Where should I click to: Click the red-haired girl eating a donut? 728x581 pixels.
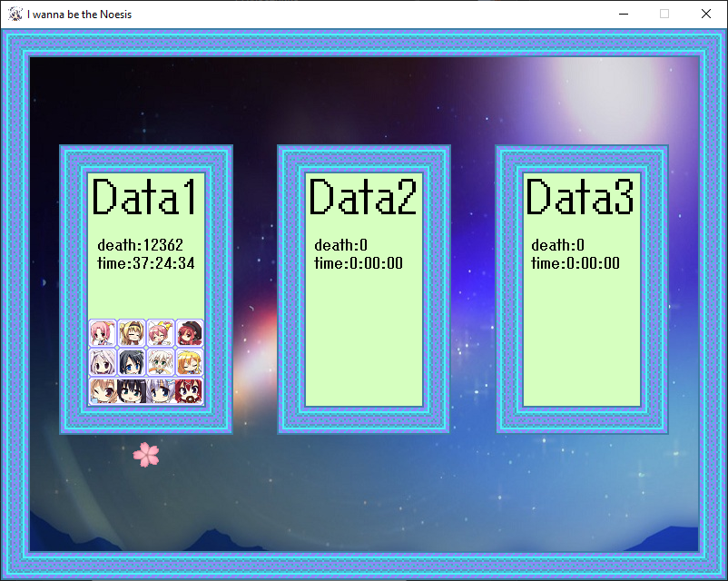pyautogui.click(x=190, y=391)
